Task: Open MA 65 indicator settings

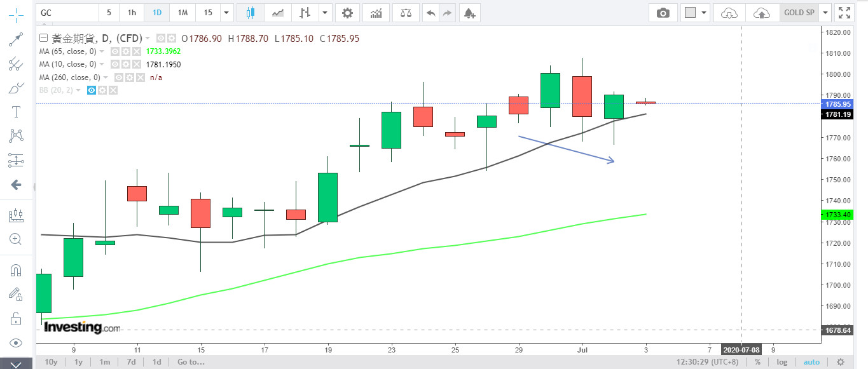Action: pyautogui.click(x=126, y=51)
